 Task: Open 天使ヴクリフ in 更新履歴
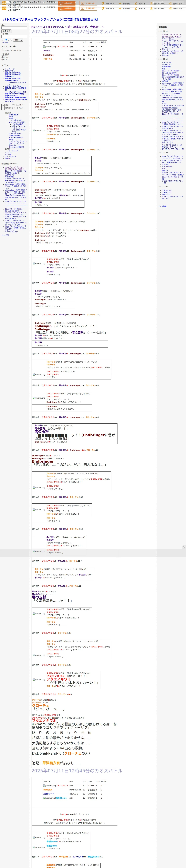click(x=167, y=65)
